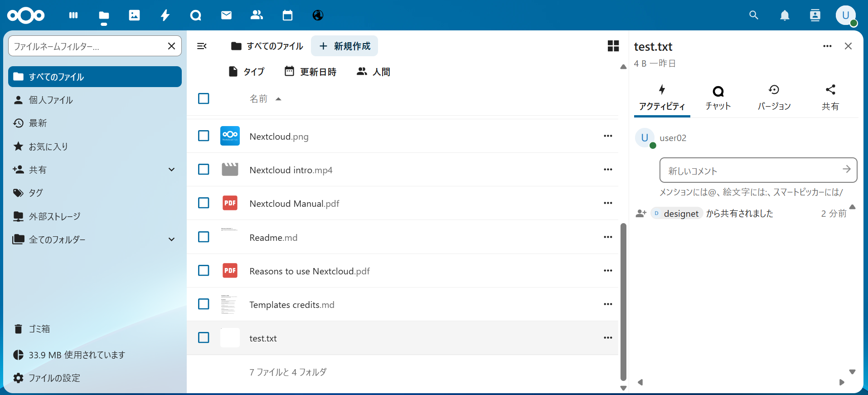
Task: Open ファイルの設定 settings
Action: click(54, 378)
